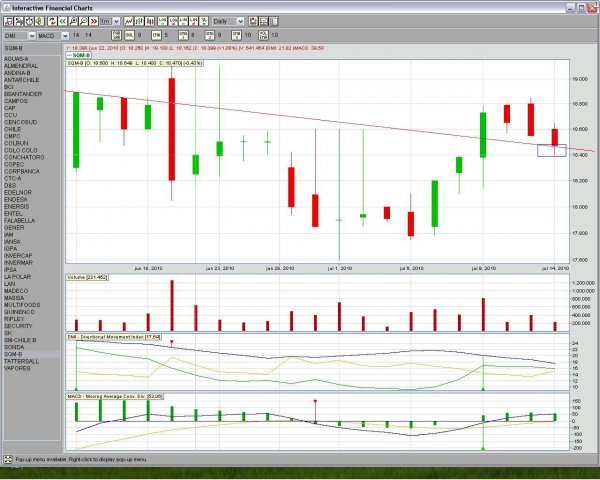Image resolution: width=600 pixels, height=480 pixels.
Task: Click the clock-like toolbar icon
Action: tap(29, 21)
